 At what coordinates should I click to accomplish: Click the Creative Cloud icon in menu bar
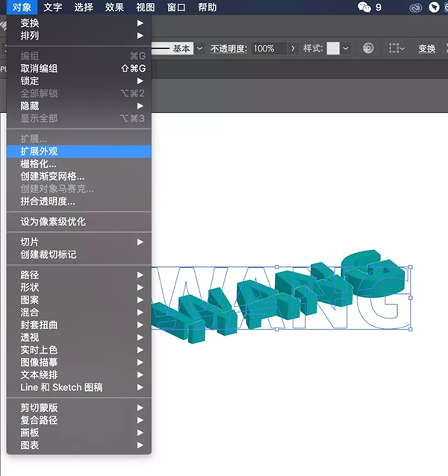pos(415,7)
